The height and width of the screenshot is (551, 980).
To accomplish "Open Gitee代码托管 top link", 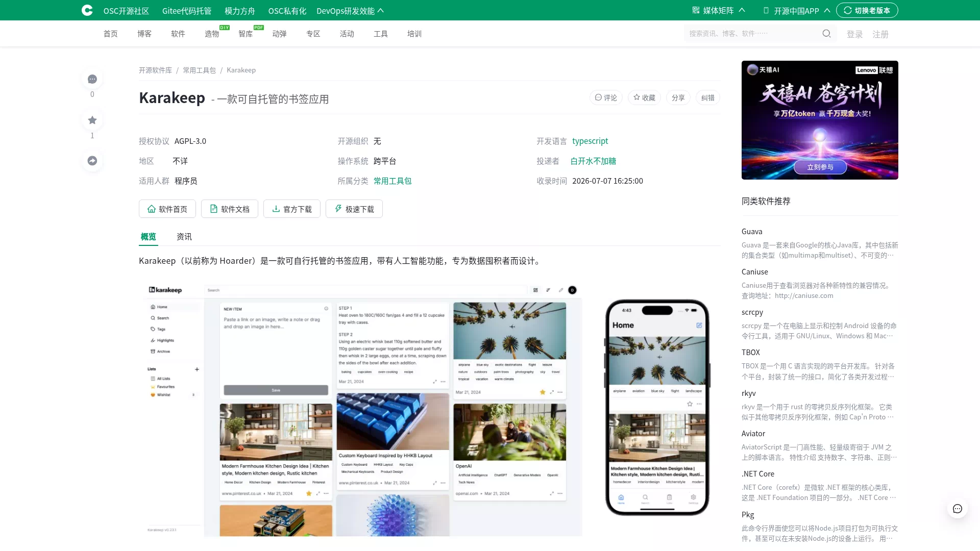I will pos(187,11).
